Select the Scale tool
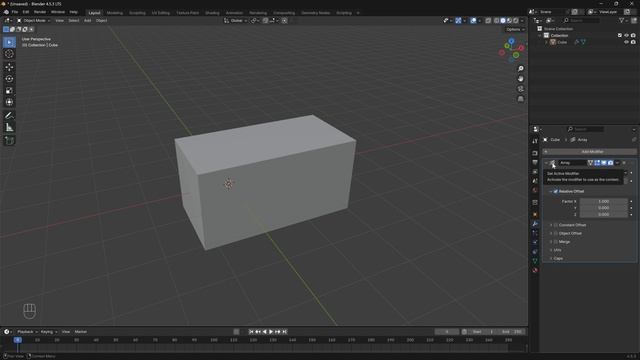 pyautogui.click(x=9, y=91)
